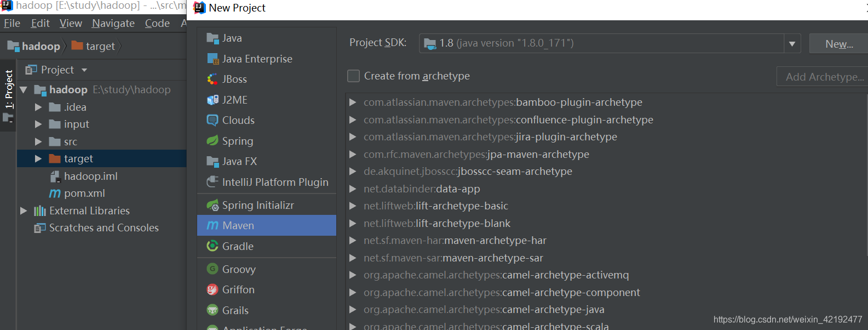The width and height of the screenshot is (868, 330).
Task: Click the Add Archetype... button
Action: [x=823, y=77]
